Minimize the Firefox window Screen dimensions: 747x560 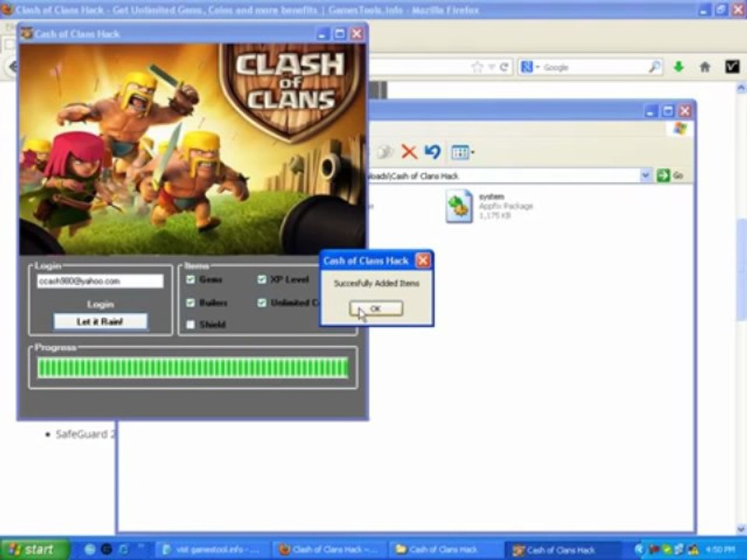[705, 9]
